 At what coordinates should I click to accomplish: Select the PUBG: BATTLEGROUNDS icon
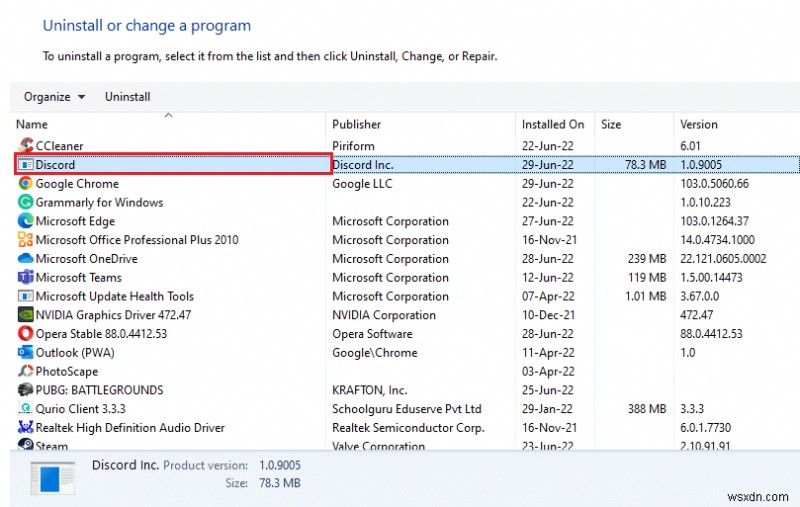(25, 390)
